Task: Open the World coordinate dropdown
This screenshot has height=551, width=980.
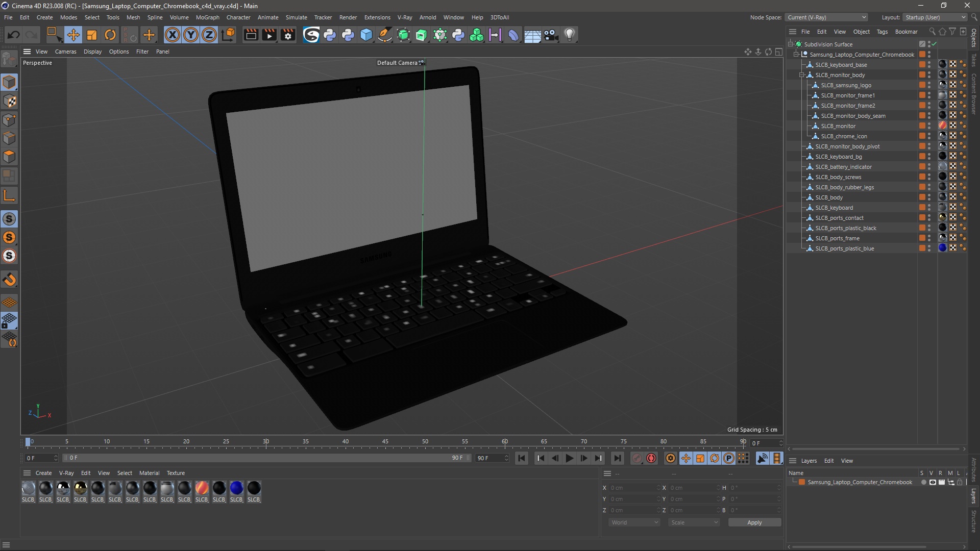Action: pyautogui.click(x=634, y=522)
